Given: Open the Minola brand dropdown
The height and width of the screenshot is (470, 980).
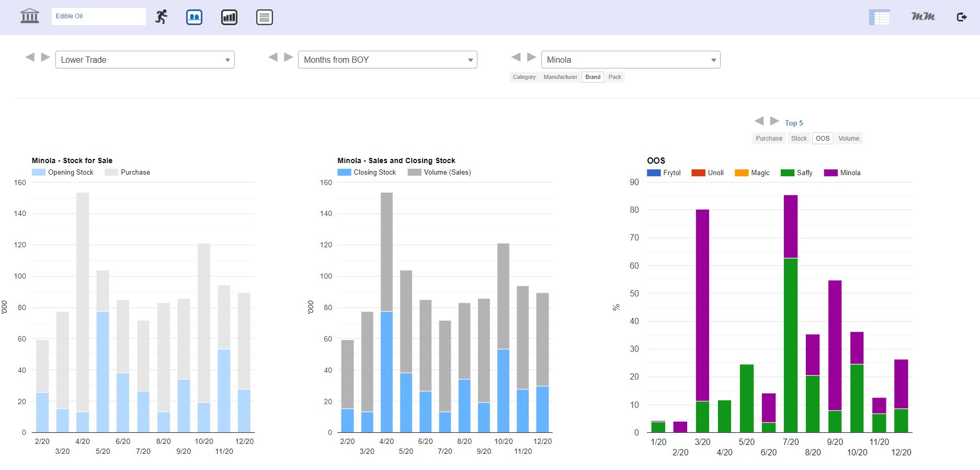Looking at the screenshot, I should point(631,60).
